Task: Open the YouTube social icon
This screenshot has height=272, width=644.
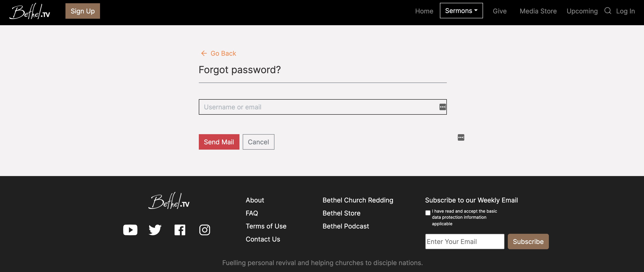Action: tap(130, 230)
